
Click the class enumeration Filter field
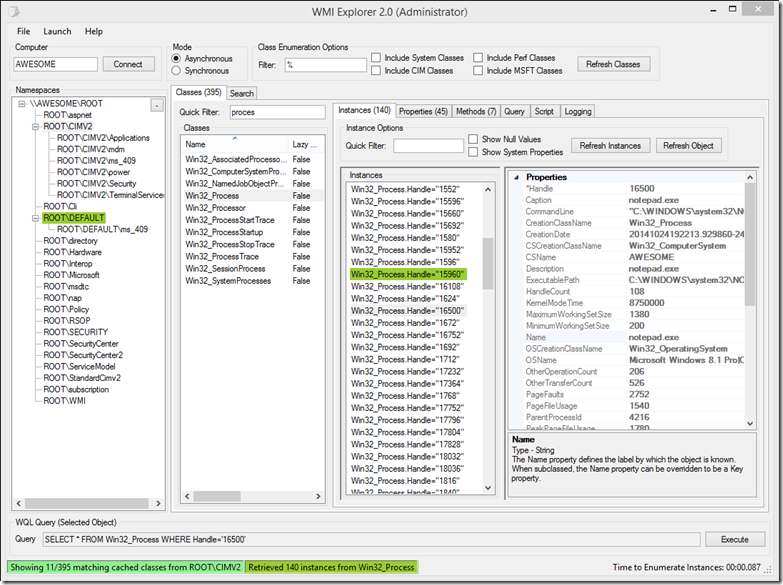[326, 65]
